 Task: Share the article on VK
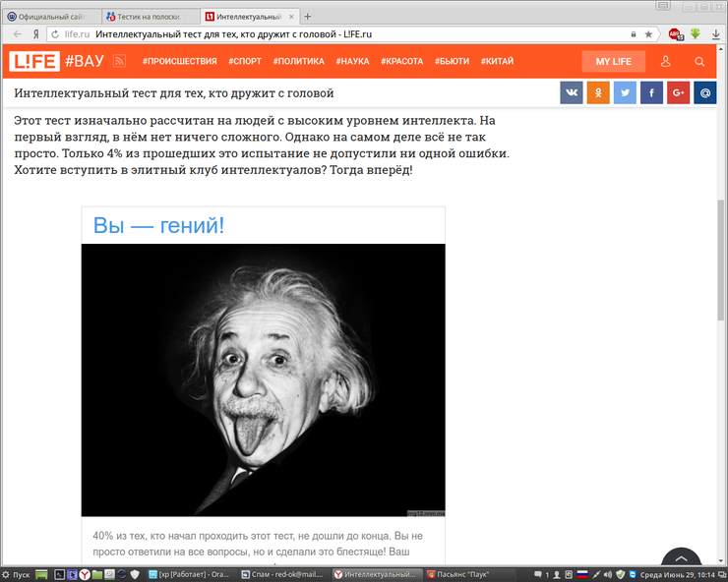pyautogui.click(x=572, y=93)
